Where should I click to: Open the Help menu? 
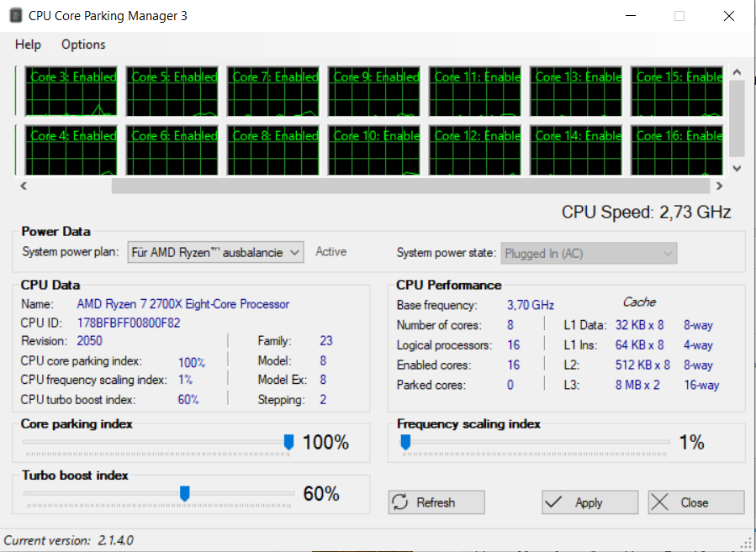(28, 45)
